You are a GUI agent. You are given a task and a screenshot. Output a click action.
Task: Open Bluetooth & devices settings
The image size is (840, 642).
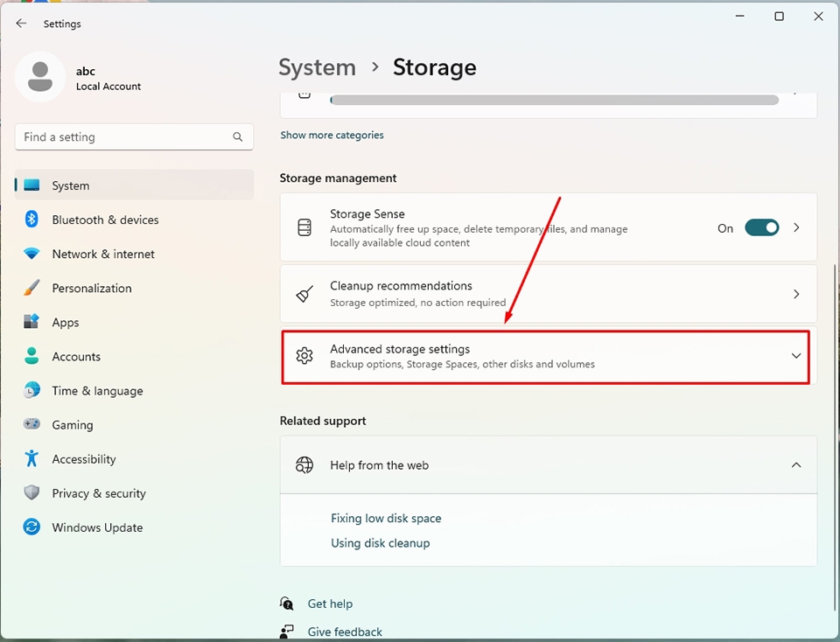pyautogui.click(x=135, y=220)
